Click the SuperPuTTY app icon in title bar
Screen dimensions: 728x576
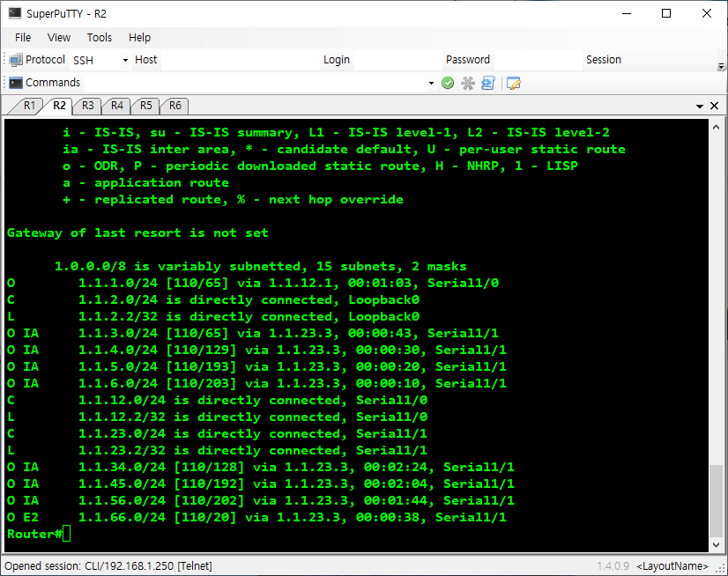(x=15, y=13)
